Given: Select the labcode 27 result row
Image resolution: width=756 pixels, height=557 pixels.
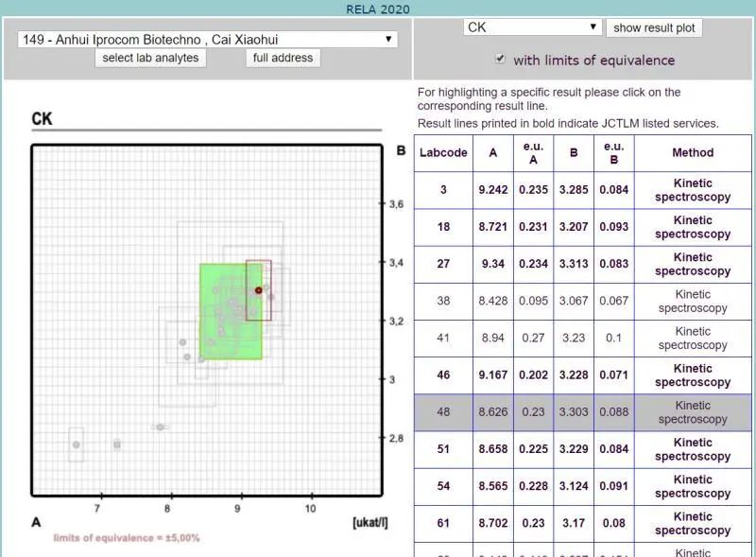Looking at the screenshot, I should point(582,264).
